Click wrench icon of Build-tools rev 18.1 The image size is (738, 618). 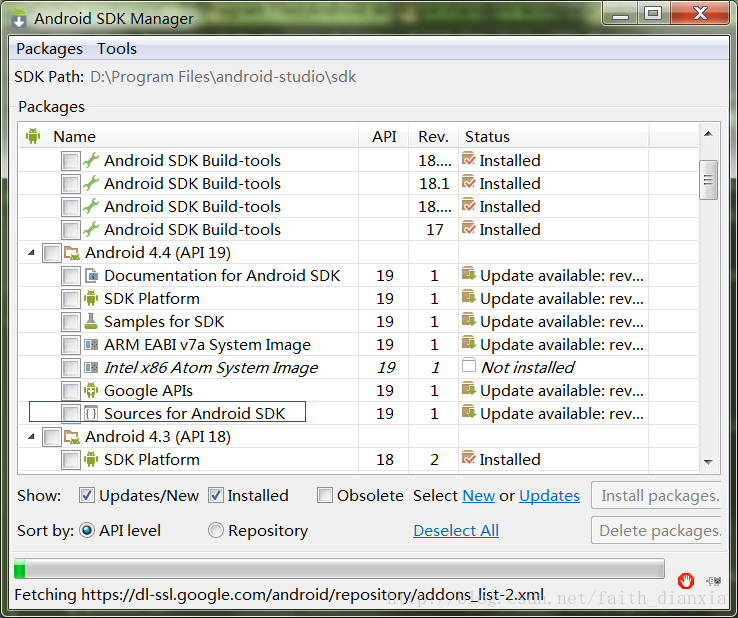click(x=91, y=183)
